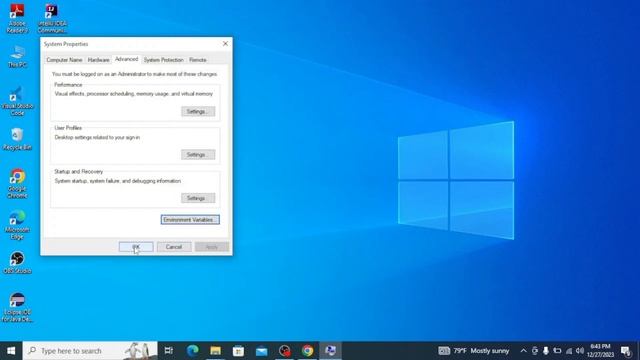Open Eclipse IDE desktop shortcut

pos(17,307)
